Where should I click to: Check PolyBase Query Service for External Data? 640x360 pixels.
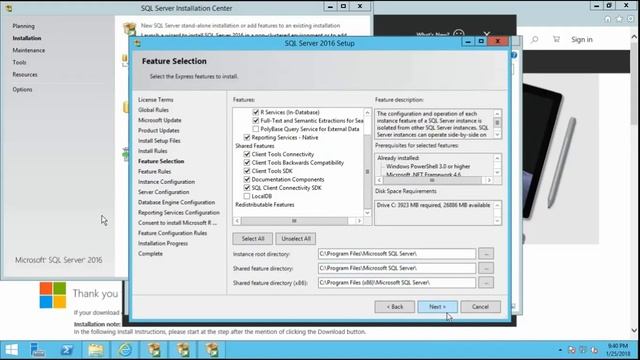(x=256, y=129)
